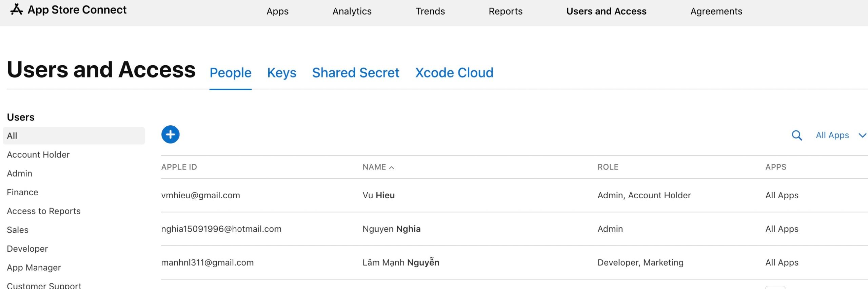Click All Apps in Nguyen Nghia row
Screen dimensions: 868x289
pos(782,229)
